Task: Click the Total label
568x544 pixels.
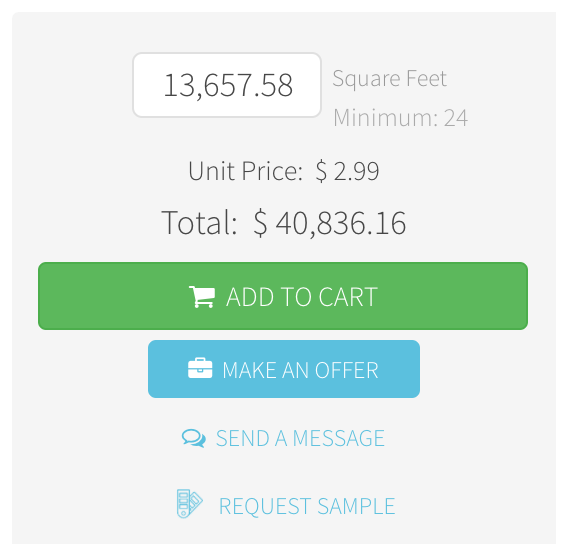Action: [x=199, y=222]
